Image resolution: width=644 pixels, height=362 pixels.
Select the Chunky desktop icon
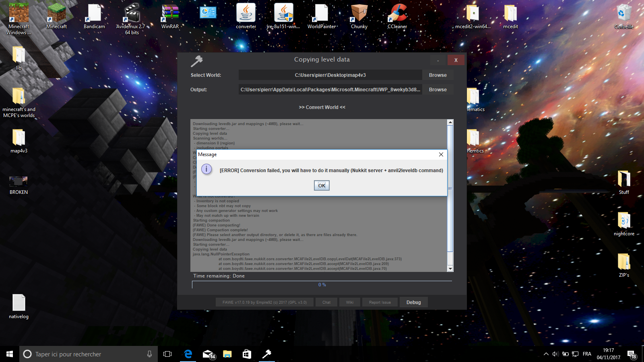click(359, 16)
